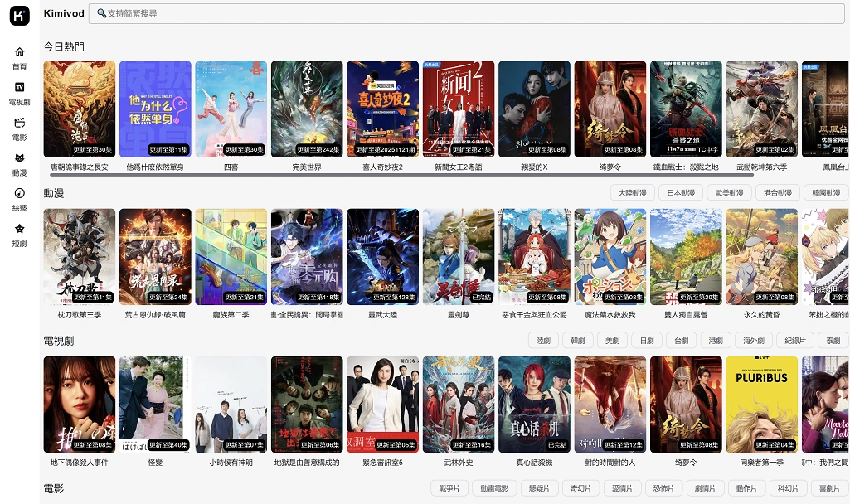The width and height of the screenshot is (850, 504).
Task: Open the 首頁 home icon in sidebar
Action: [19, 52]
